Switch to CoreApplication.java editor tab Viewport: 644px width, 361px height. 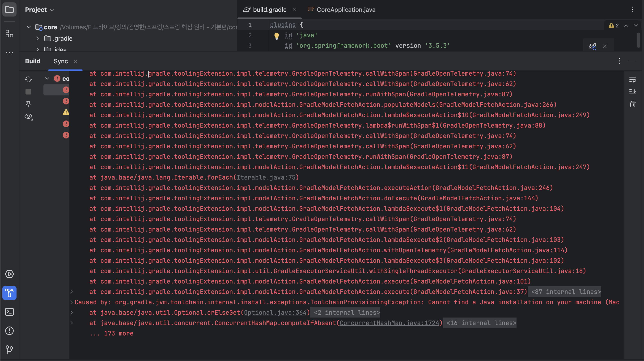[341, 10]
